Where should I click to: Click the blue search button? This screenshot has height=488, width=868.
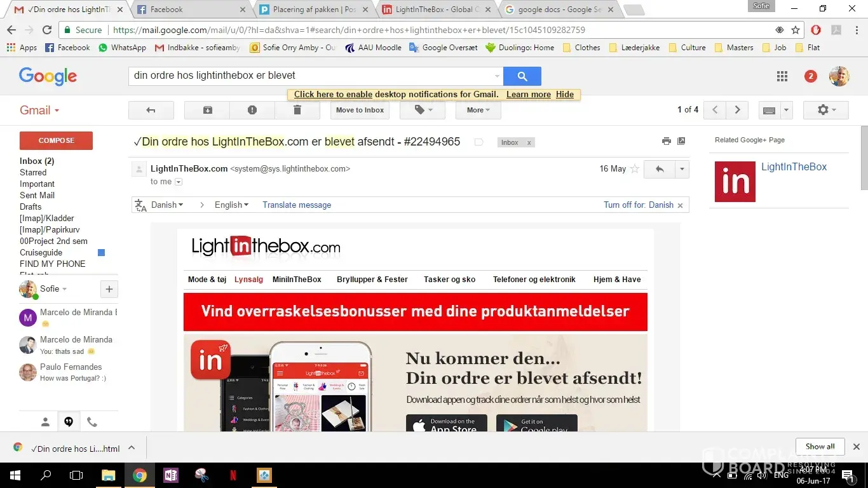[x=522, y=76]
